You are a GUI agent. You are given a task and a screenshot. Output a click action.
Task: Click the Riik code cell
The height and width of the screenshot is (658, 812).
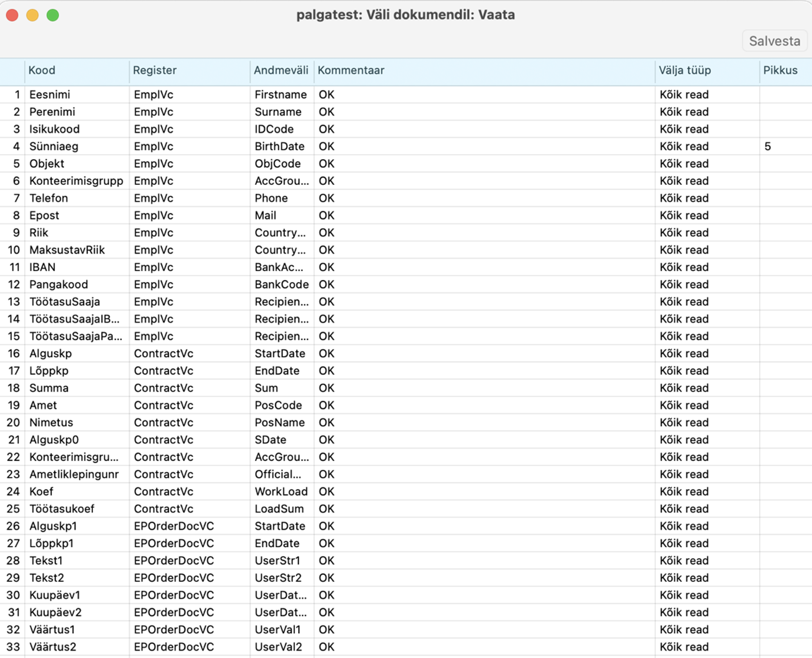(77, 233)
